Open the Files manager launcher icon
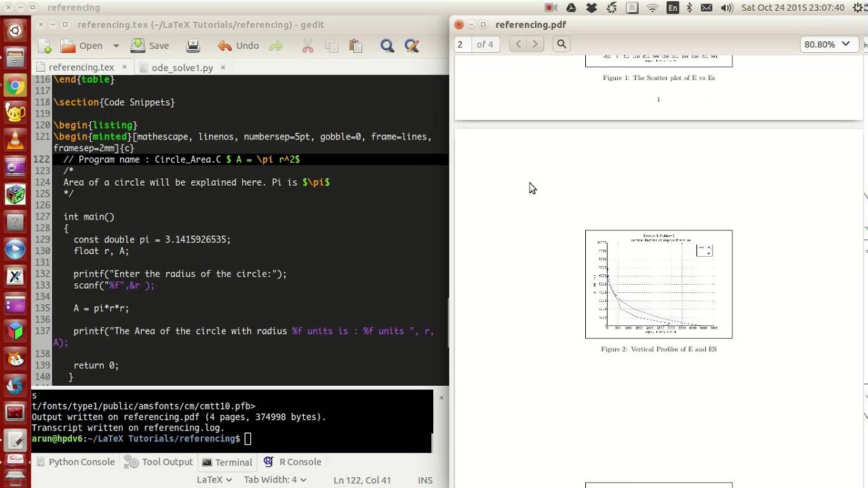The image size is (868, 488). tap(15, 58)
